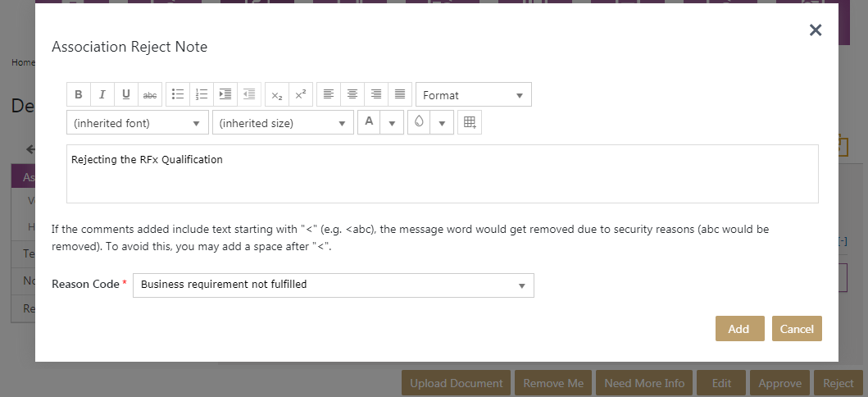
Task: Align text to the center
Action: 352,94
